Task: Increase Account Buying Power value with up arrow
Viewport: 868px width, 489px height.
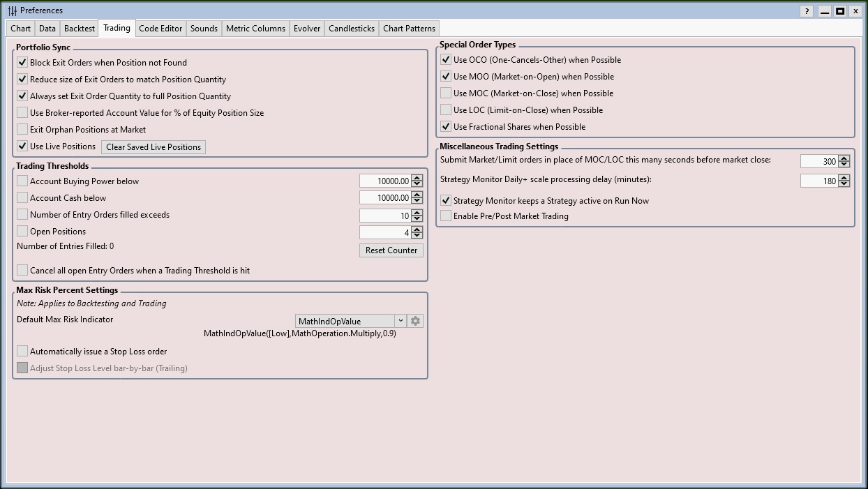Action: [x=417, y=178]
